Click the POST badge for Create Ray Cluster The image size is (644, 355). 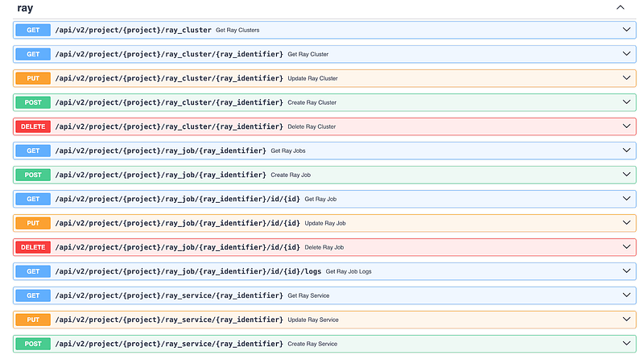[x=33, y=102]
